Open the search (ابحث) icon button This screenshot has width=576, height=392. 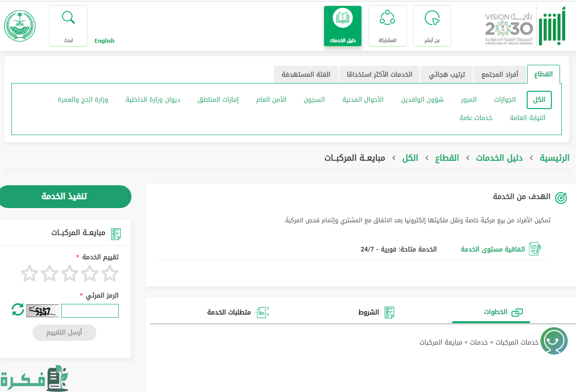68,18
